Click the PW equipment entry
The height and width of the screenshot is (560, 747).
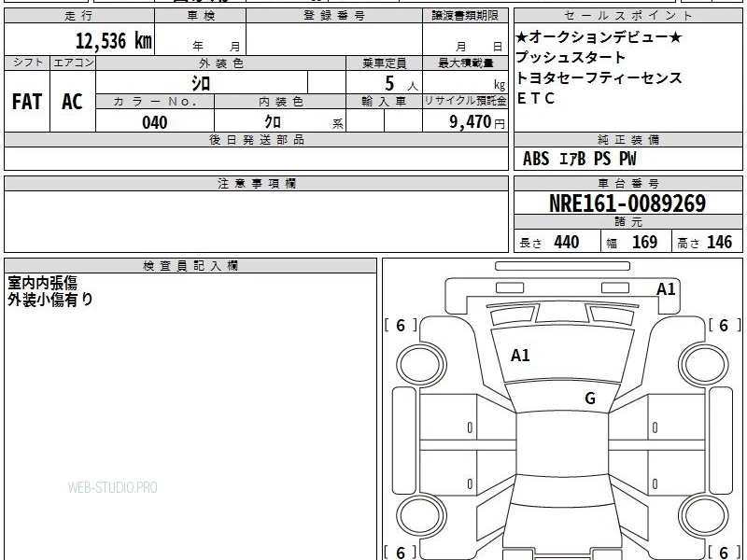627,159
